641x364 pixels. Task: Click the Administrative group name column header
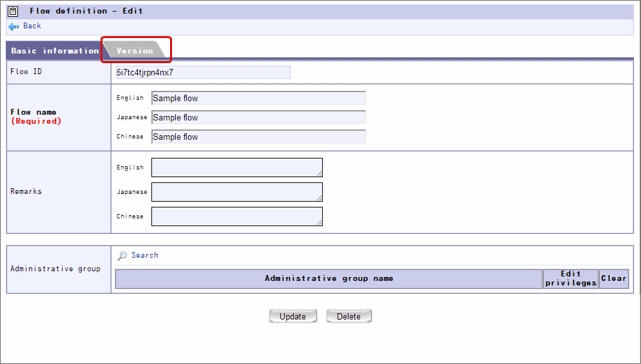(x=329, y=278)
